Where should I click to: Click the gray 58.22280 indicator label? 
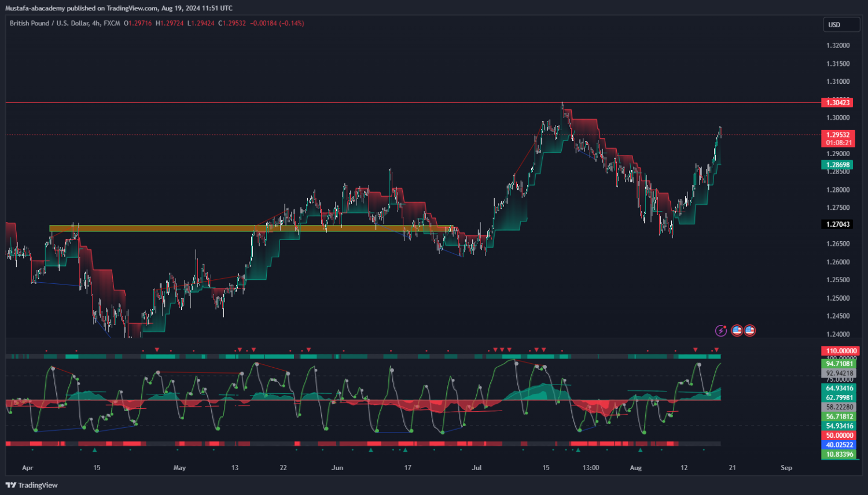[x=839, y=407]
